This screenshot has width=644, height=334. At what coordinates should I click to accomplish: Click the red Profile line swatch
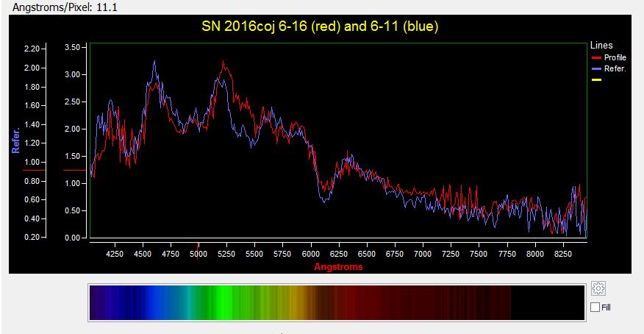[x=596, y=57]
